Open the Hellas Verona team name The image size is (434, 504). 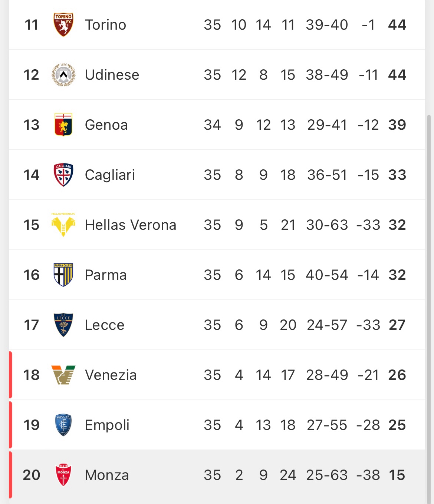pyautogui.click(x=131, y=225)
